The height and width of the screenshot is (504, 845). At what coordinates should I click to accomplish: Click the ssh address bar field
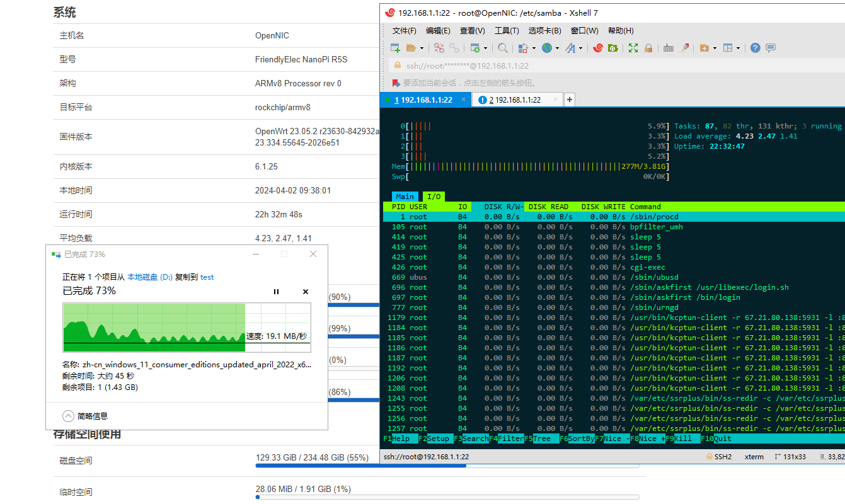pyautogui.click(x=618, y=66)
